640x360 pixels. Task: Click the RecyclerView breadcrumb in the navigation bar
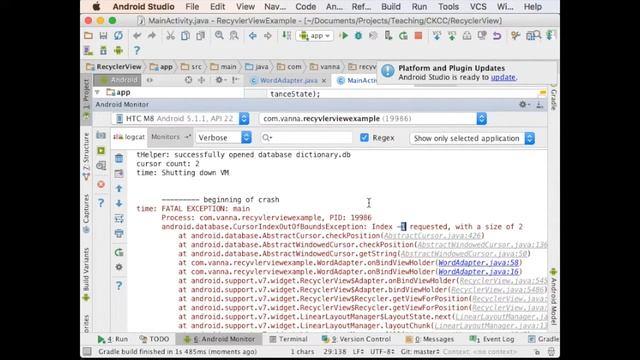click(114, 67)
